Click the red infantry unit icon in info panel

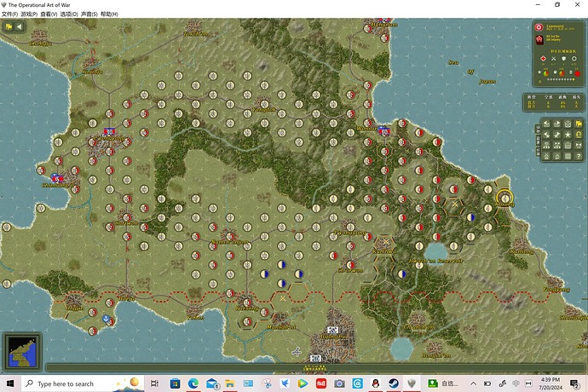point(539,39)
